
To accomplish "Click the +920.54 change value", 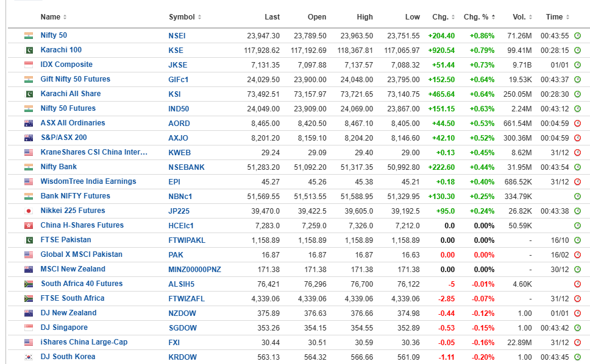I will tap(441, 51).
